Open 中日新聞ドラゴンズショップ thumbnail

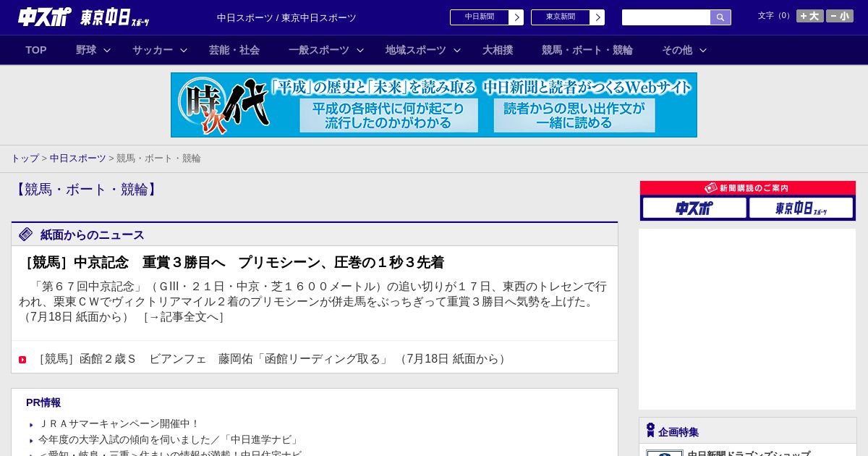665,453
